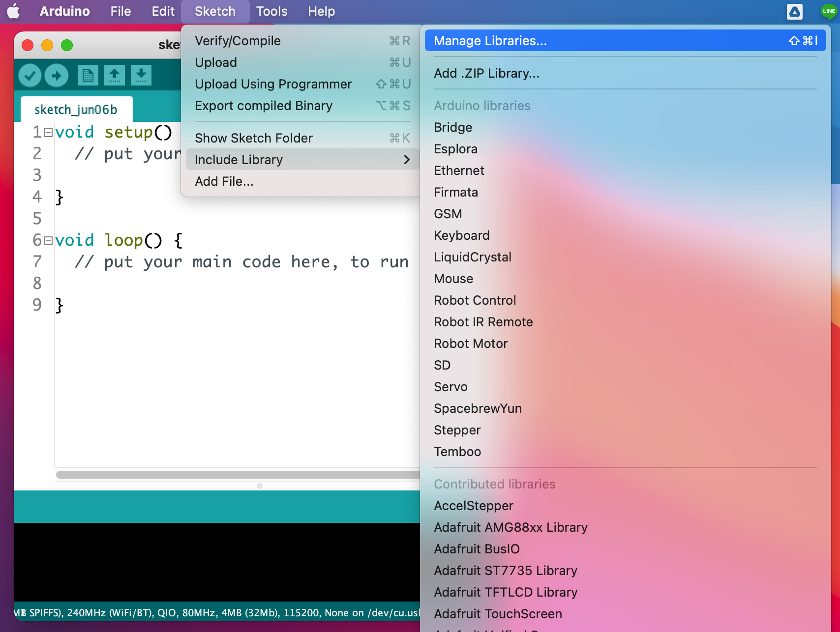Include the Temboo library
Screen dimensions: 840x632
[x=625, y=452]
